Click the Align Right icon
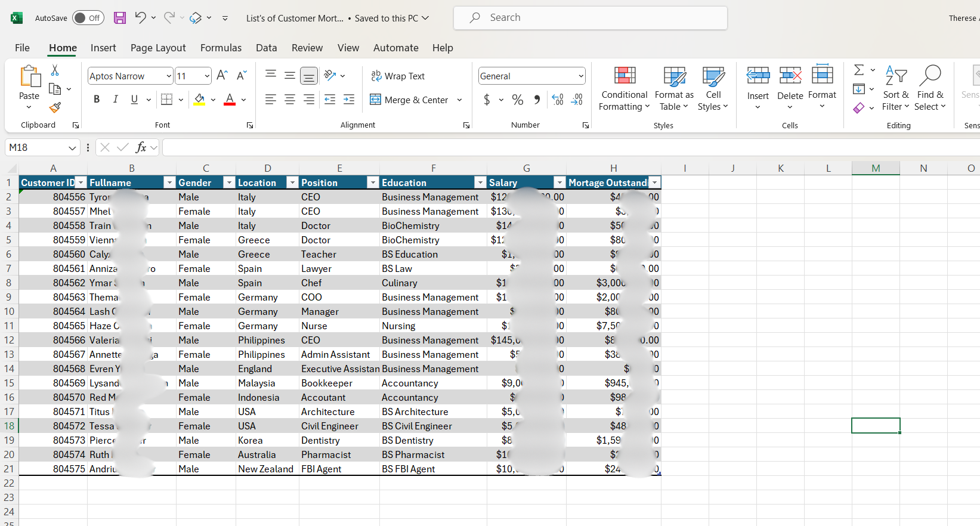This screenshot has height=526, width=980. (309, 100)
